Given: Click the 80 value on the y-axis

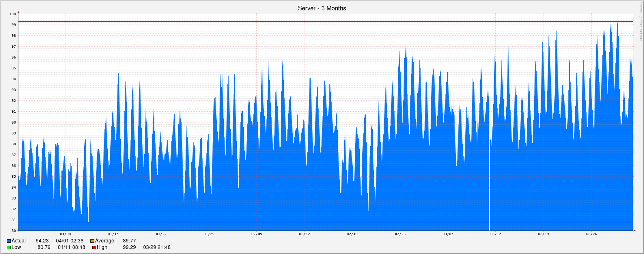Looking at the screenshot, I should 14,231.
